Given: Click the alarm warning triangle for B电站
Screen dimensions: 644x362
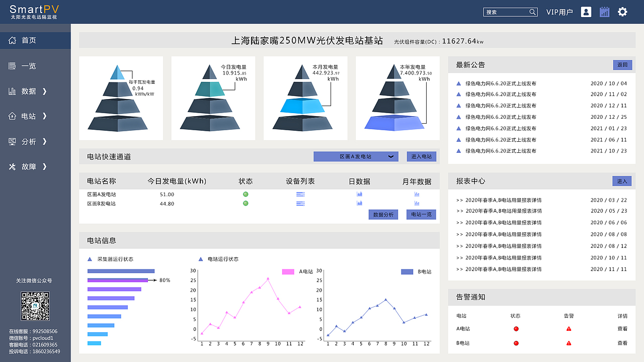Looking at the screenshot, I should click(568, 343).
